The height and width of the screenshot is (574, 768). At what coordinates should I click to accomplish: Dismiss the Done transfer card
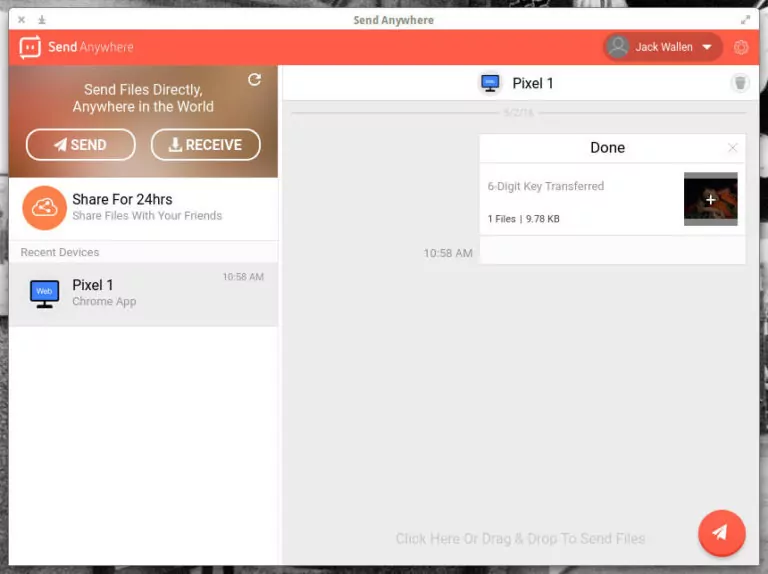pyautogui.click(x=732, y=147)
